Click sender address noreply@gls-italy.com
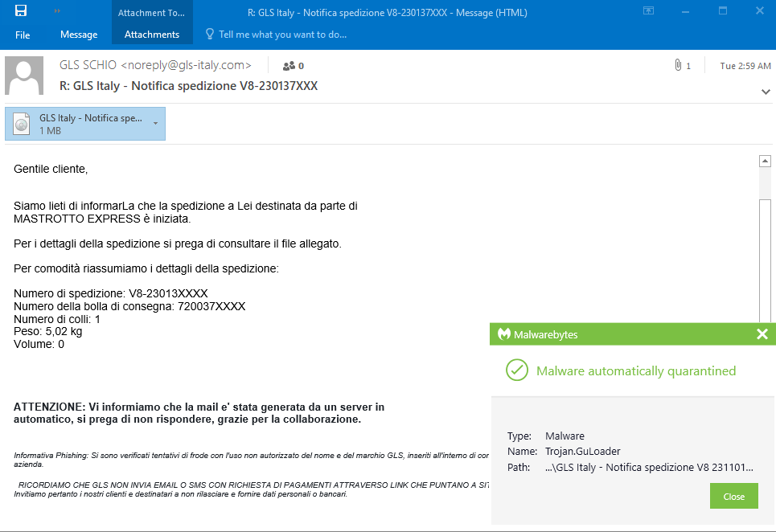Screen dimensions: 776x532 (186, 65)
